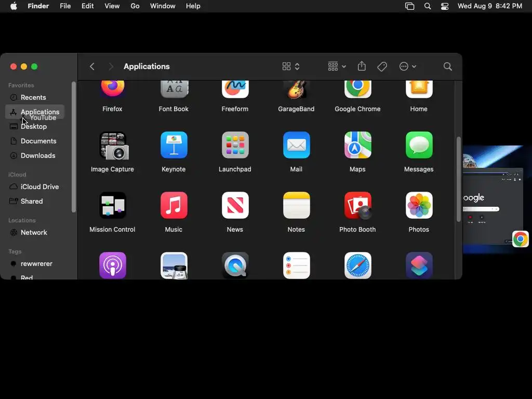Open Spotlight search in menu bar
Viewport: 532px width, 399px height.
click(428, 6)
